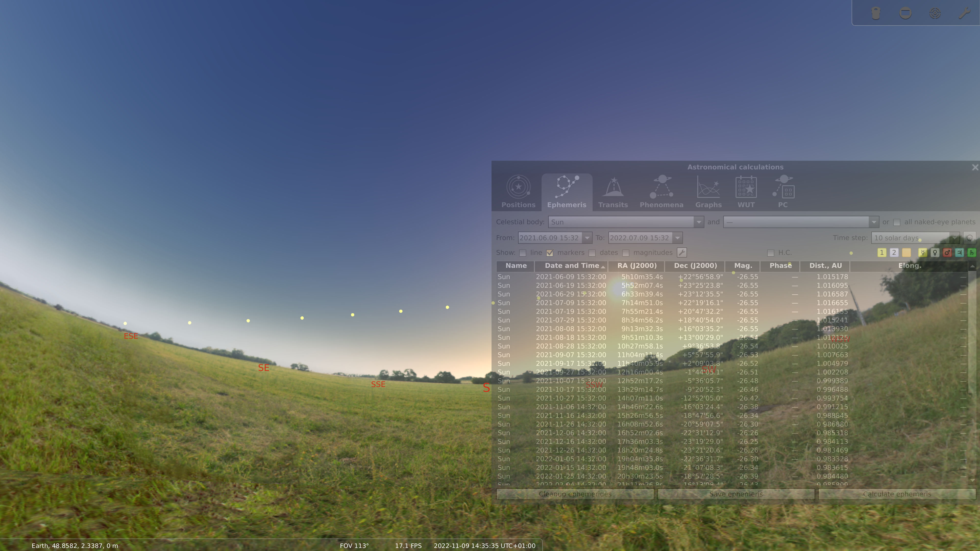The height and width of the screenshot is (551, 980).
Task: Pick the blank orange color swatch
Action: pos(906,253)
